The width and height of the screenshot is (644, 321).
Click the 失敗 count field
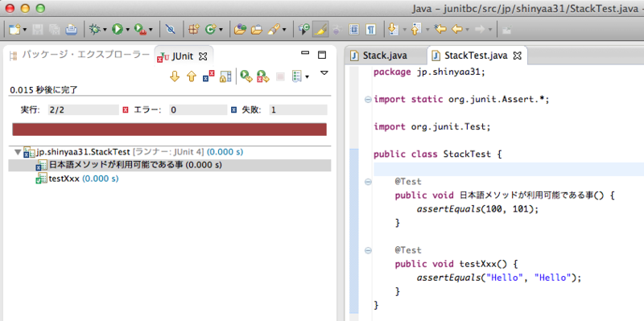[298, 110]
